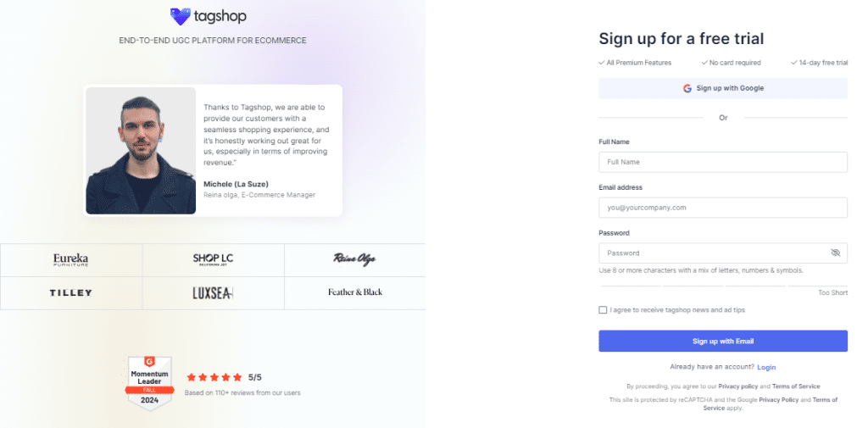Check the tagshop news and tips checkbox
The image size is (868, 428).
coord(603,310)
